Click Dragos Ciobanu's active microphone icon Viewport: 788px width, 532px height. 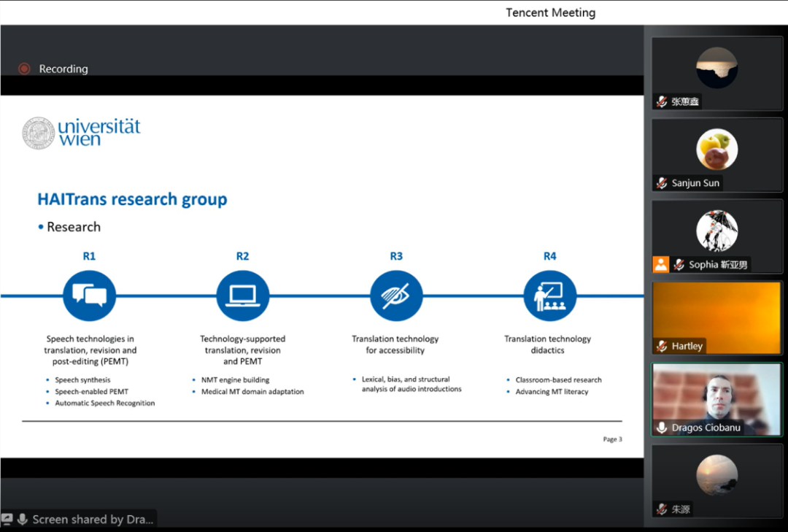[x=662, y=428]
